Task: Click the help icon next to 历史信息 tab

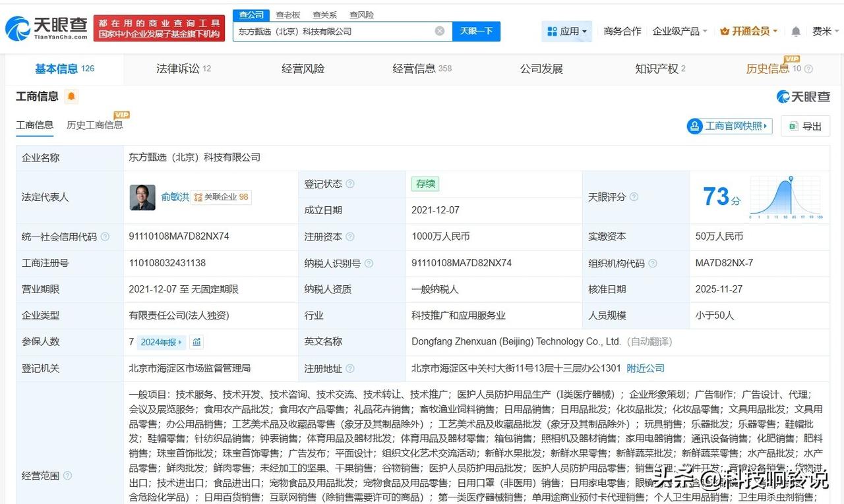Action: click(x=808, y=69)
